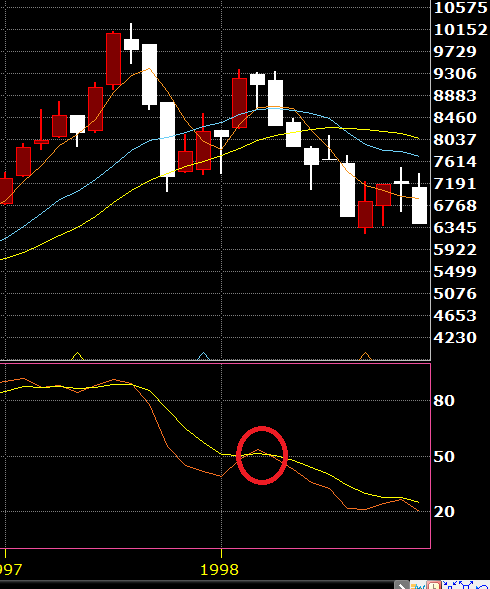Click the yellow triangle marker below price chart
Image resolution: width=490 pixels, height=589 pixels.
tap(77, 356)
